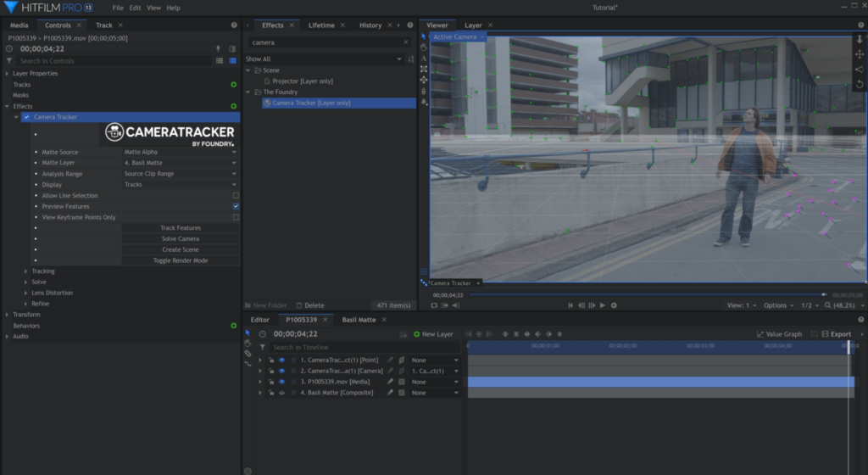Open the Edit menu
The width and height of the screenshot is (868, 475).
click(x=135, y=8)
